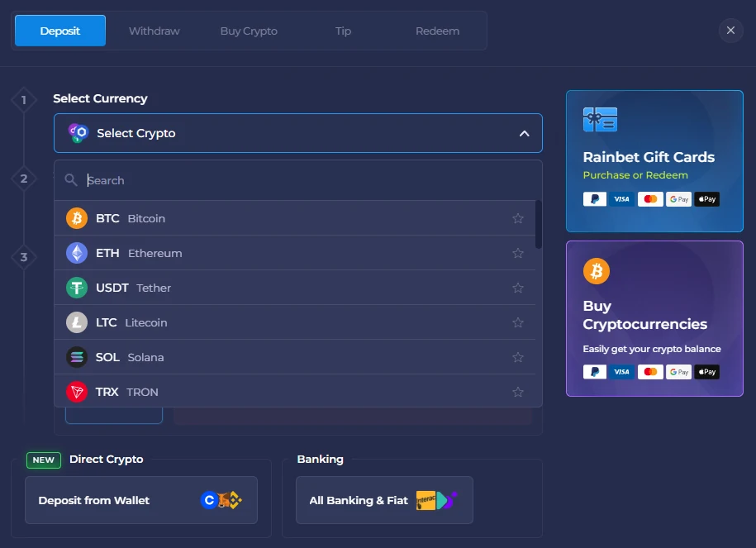Switch to the Deposit tab

(60, 31)
